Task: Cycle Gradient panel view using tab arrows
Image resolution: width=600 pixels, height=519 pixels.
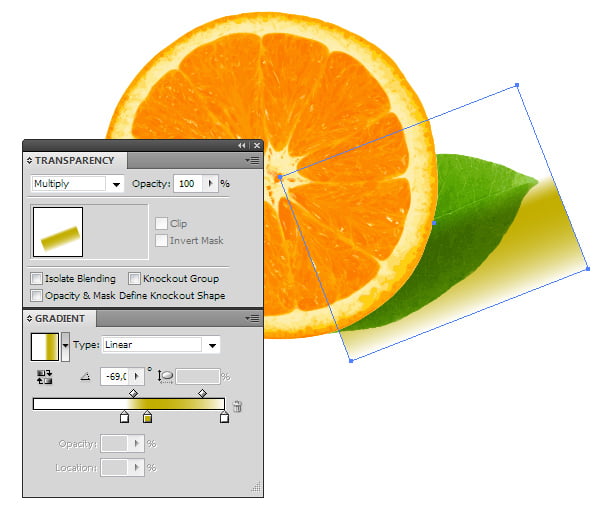Action: click(29, 318)
